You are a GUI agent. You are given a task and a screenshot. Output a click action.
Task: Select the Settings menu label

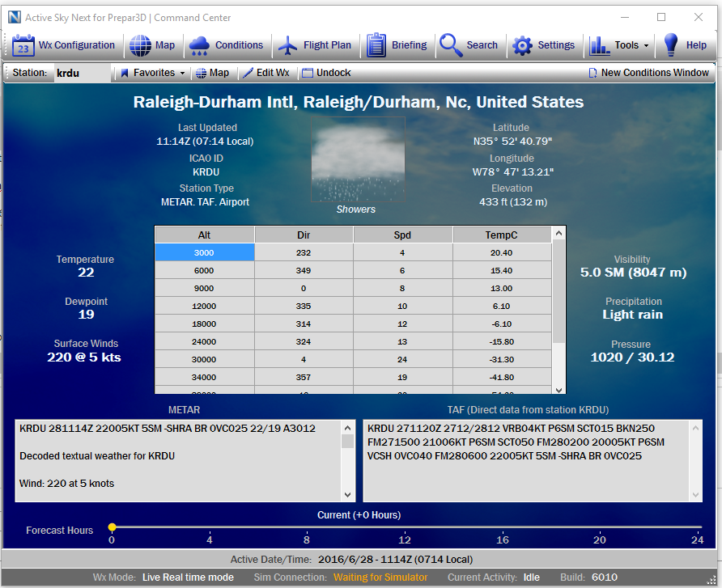pyautogui.click(x=556, y=45)
